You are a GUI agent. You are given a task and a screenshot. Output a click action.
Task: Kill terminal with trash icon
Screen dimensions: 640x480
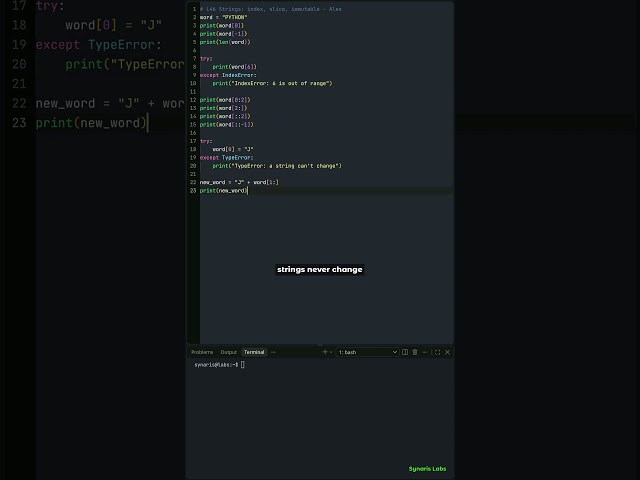tap(415, 352)
